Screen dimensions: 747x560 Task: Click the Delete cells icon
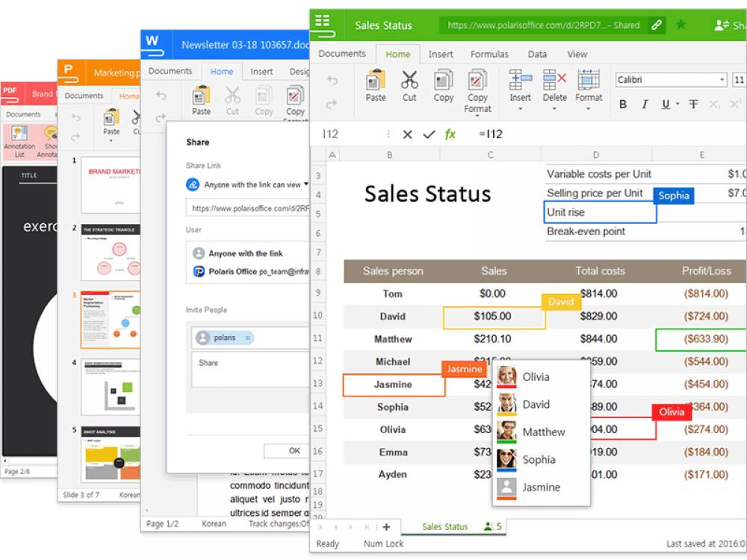554,84
